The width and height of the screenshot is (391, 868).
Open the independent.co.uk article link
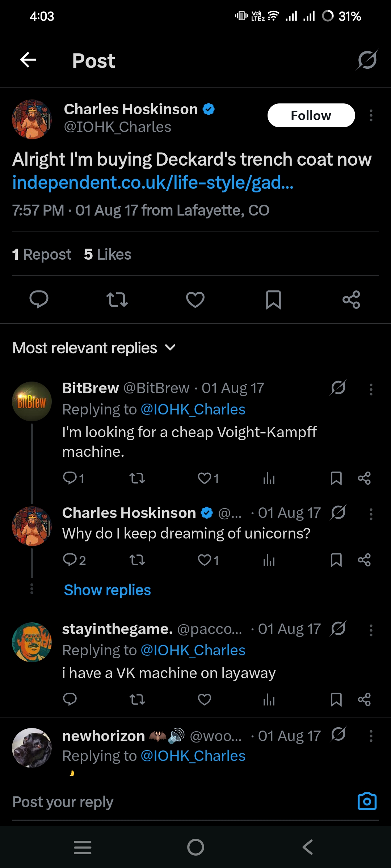click(153, 183)
